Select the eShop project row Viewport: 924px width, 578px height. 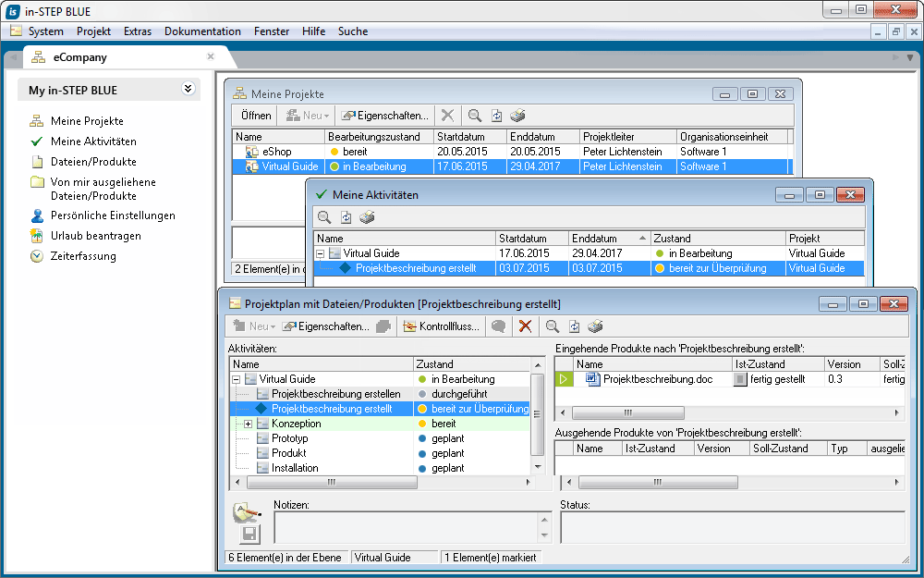pyautogui.click(x=277, y=151)
